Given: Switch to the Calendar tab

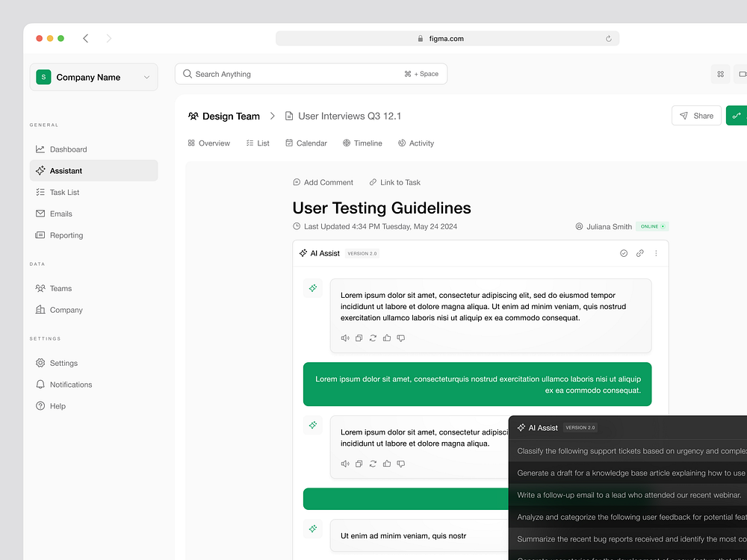Looking at the screenshot, I should pos(306,143).
